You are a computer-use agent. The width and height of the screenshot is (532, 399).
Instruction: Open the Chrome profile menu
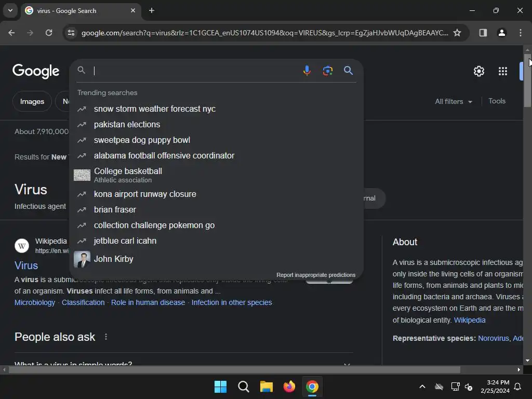501,33
